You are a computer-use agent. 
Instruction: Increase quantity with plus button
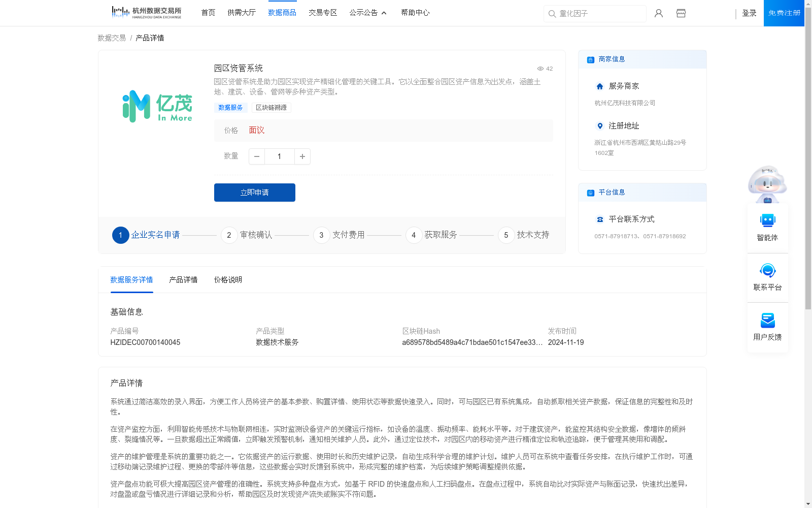click(302, 156)
